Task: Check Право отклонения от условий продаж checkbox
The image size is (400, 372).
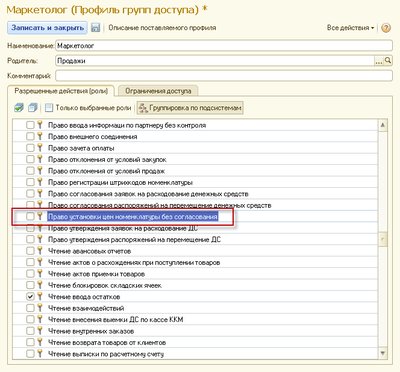Action: tap(30, 171)
